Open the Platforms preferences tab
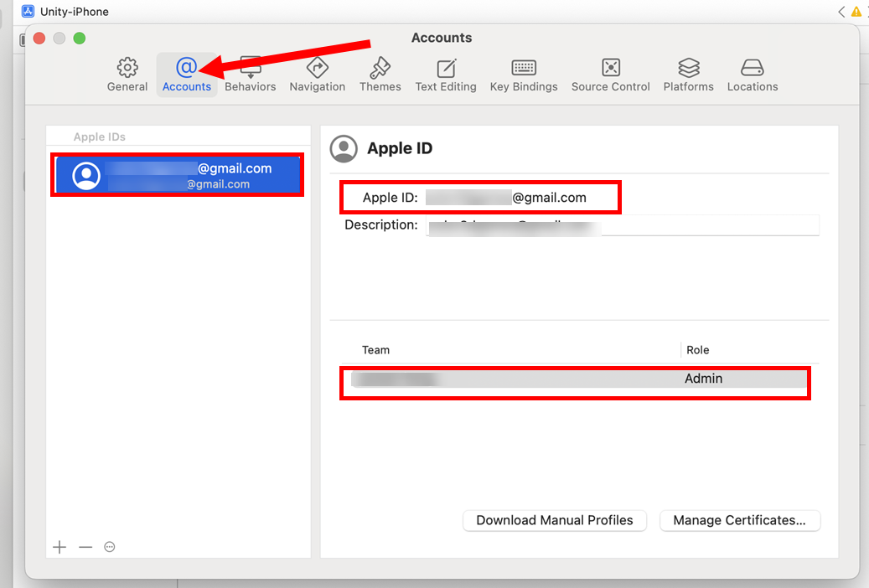 (688, 75)
